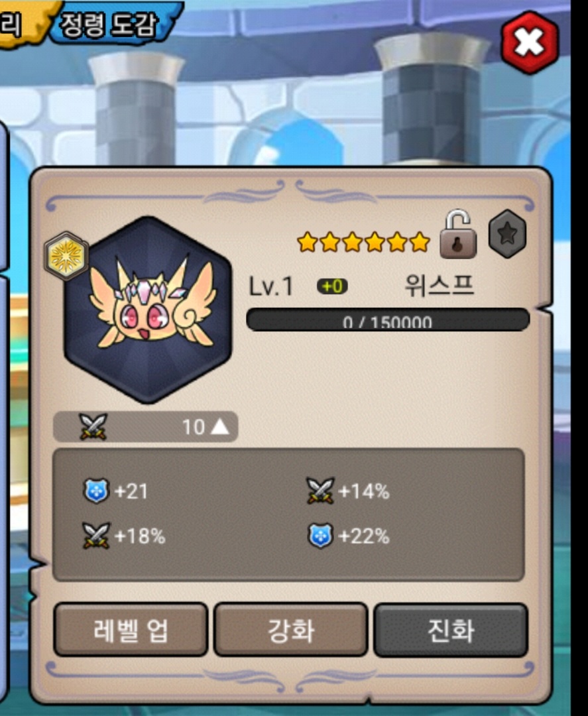Toggle the padlock lock icon
588x716 pixels.
[x=458, y=234]
